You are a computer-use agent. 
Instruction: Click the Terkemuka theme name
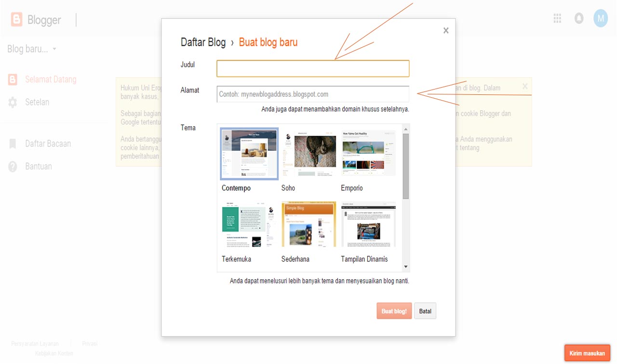[236, 260]
